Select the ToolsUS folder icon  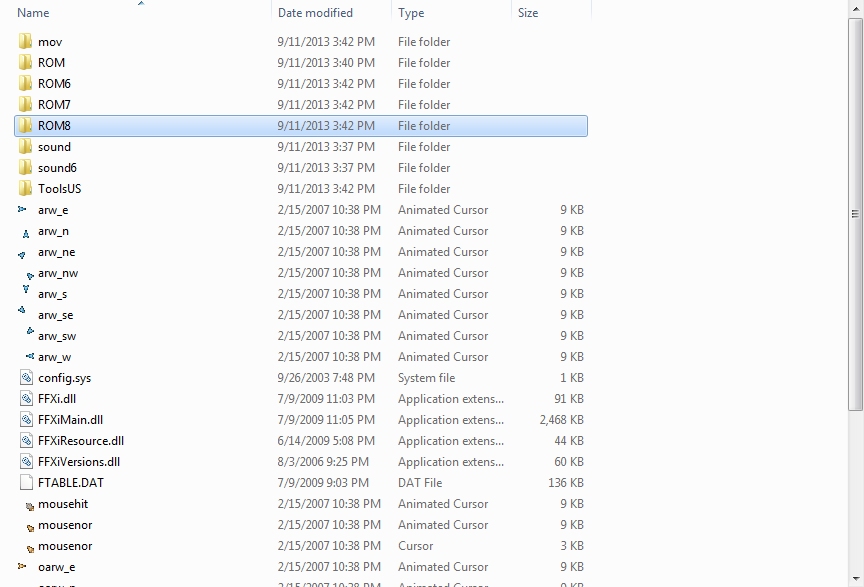click(26, 189)
